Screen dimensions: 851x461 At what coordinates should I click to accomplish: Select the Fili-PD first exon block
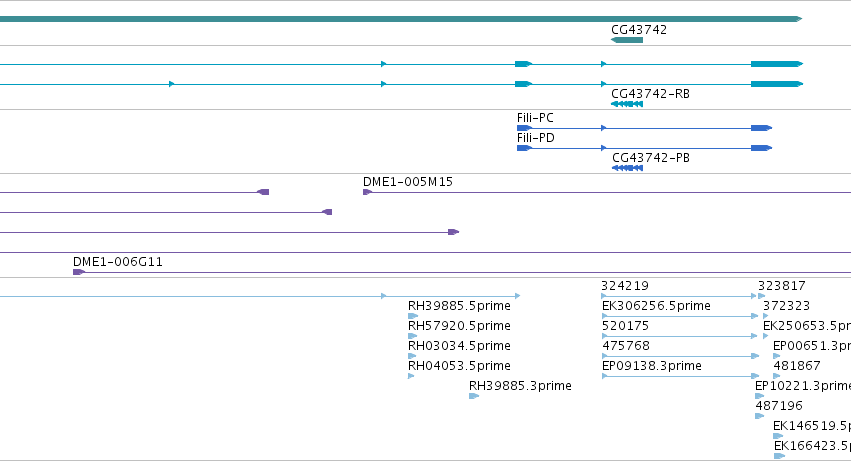(x=524, y=148)
